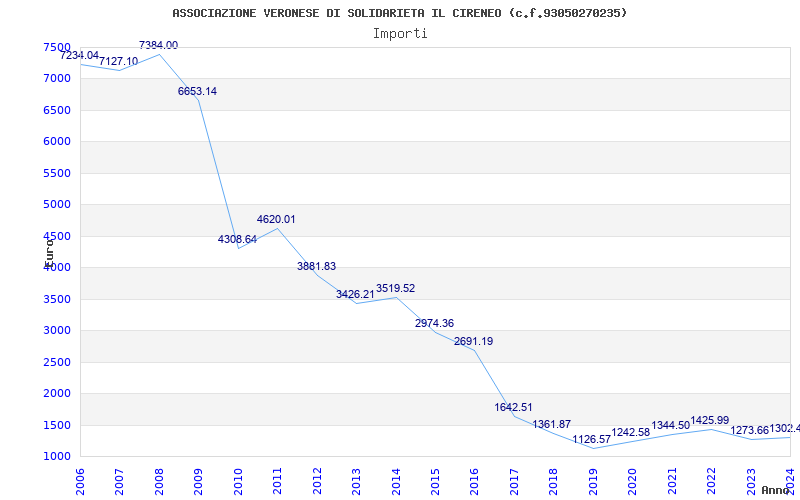Click y-axis value 2500

click(x=57, y=362)
